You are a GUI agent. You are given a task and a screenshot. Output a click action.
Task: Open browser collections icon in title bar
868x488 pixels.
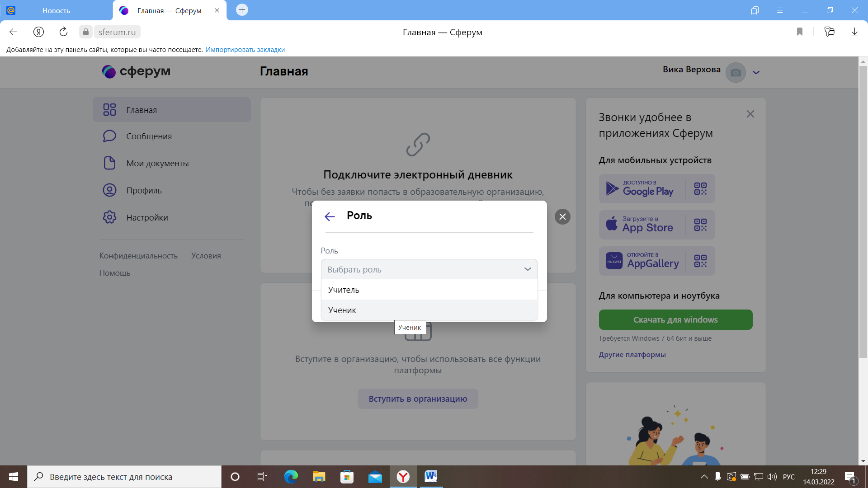[x=755, y=10]
